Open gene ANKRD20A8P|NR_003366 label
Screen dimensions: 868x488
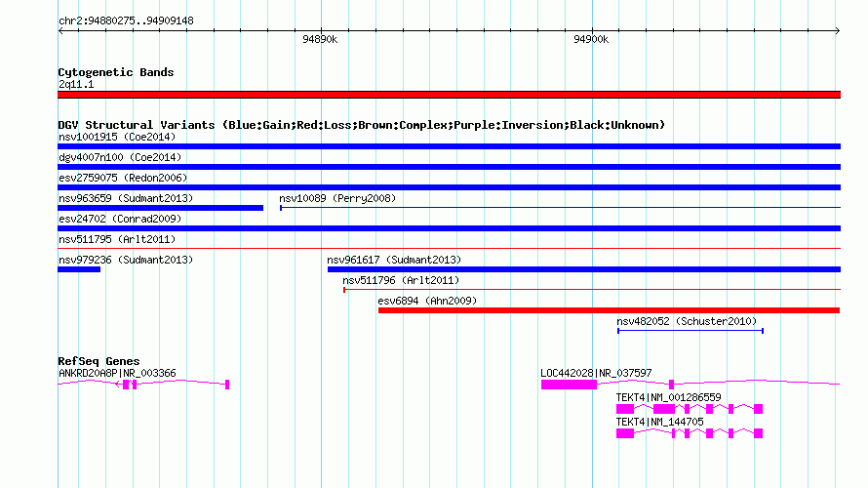point(117,374)
